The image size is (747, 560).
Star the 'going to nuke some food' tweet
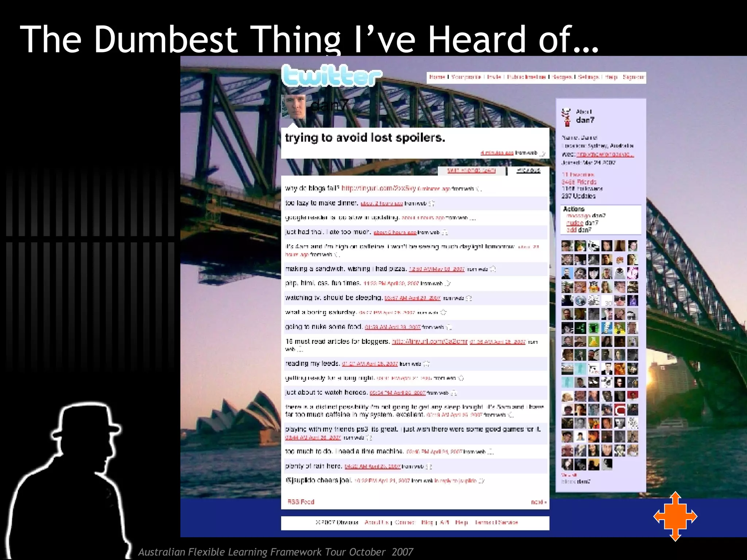pos(449,327)
